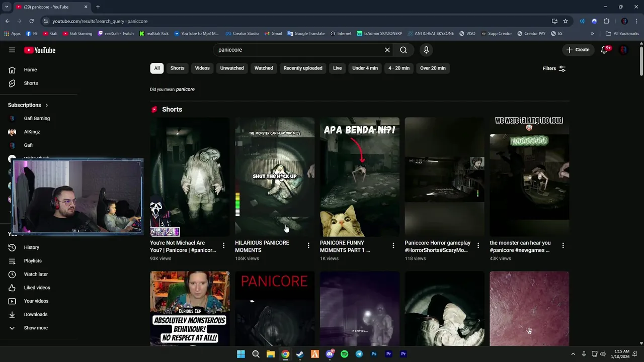Image resolution: width=644 pixels, height=362 pixels.
Task: Click the YouTube logo
Action: click(40, 50)
